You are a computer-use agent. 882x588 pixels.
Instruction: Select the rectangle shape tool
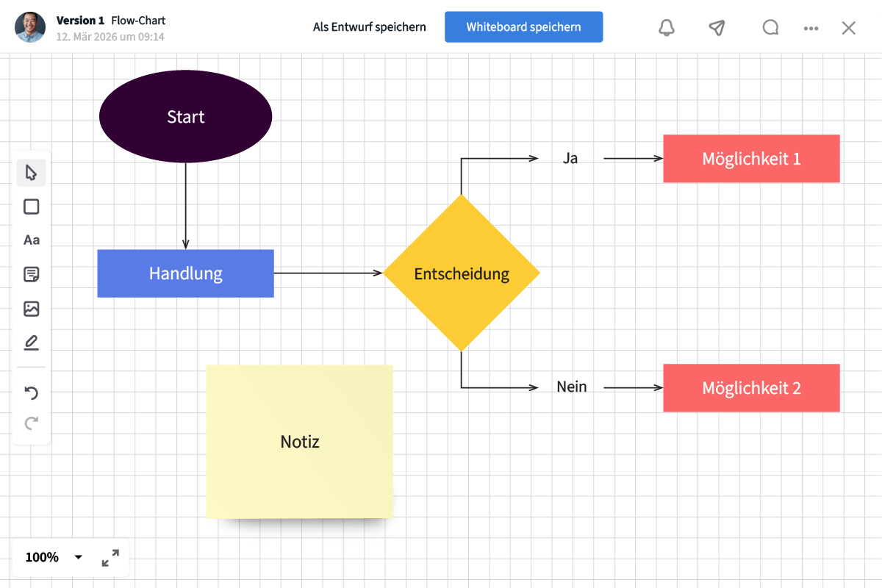point(31,207)
